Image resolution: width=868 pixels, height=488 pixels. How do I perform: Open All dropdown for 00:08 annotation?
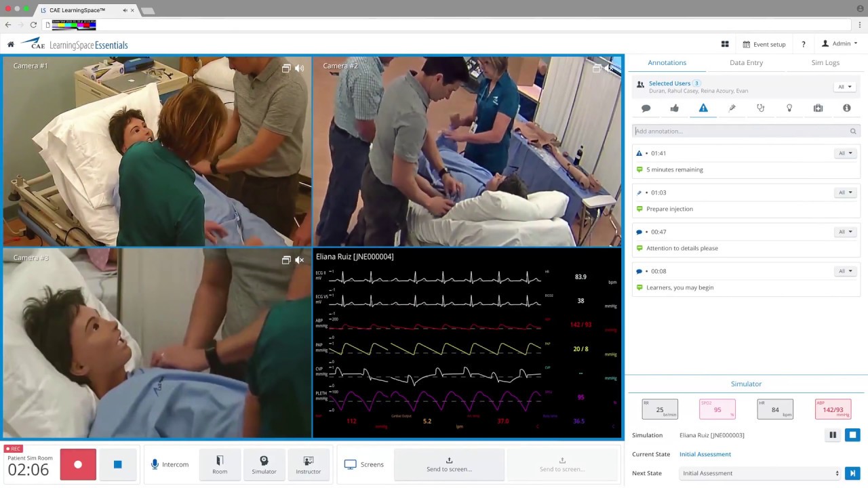[x=845, y=271]
